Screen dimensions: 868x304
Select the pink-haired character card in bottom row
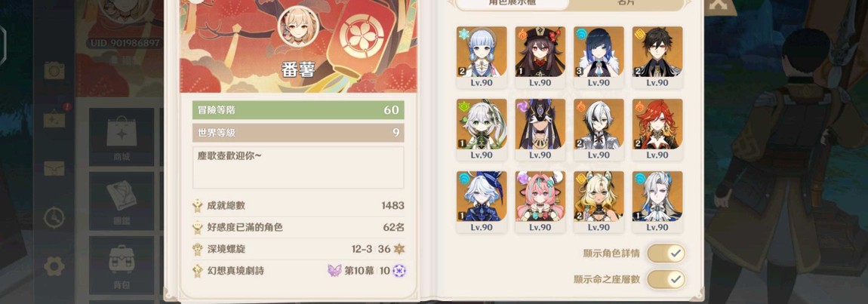tap(540, 201)
